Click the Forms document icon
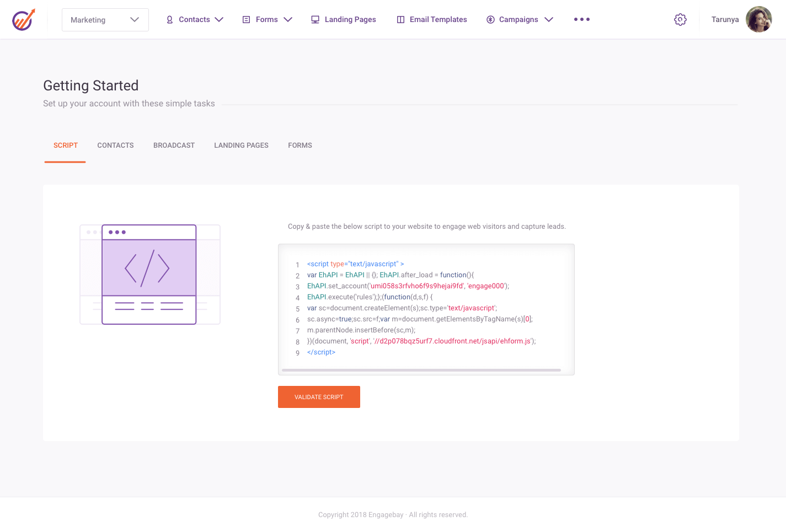 (x=247, y=20)
